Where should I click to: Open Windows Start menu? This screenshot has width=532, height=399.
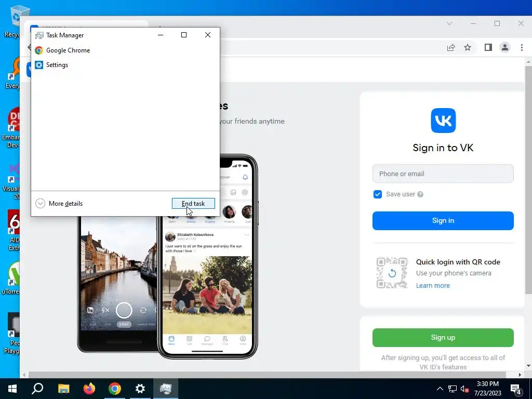tap(12, 389)
